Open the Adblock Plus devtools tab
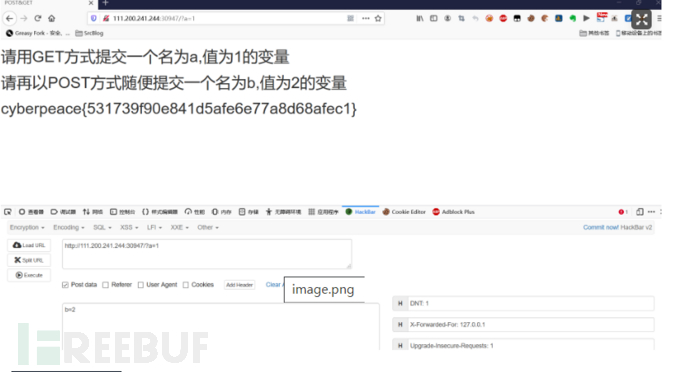Image resolution: width=690 pixels, height=372 pixels. click(x=454, y=212)
